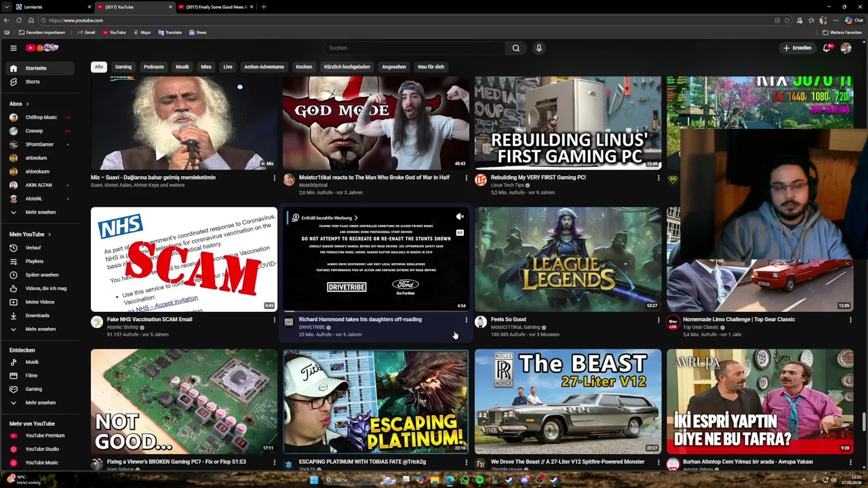The image size is (868, 488).
Task: Click the search magnifier button
Action: [x=516, y=48]
